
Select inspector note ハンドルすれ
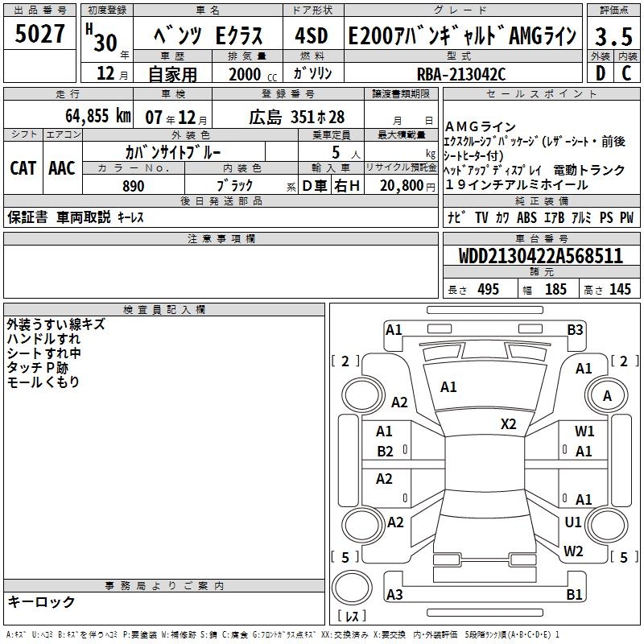coord(43,338)
